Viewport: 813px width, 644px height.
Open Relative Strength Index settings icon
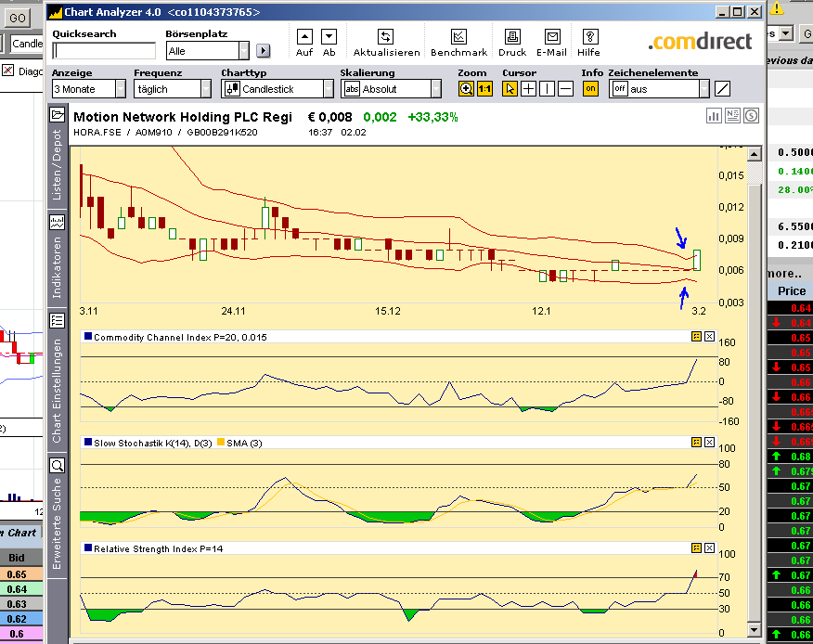tap(696, 548)
